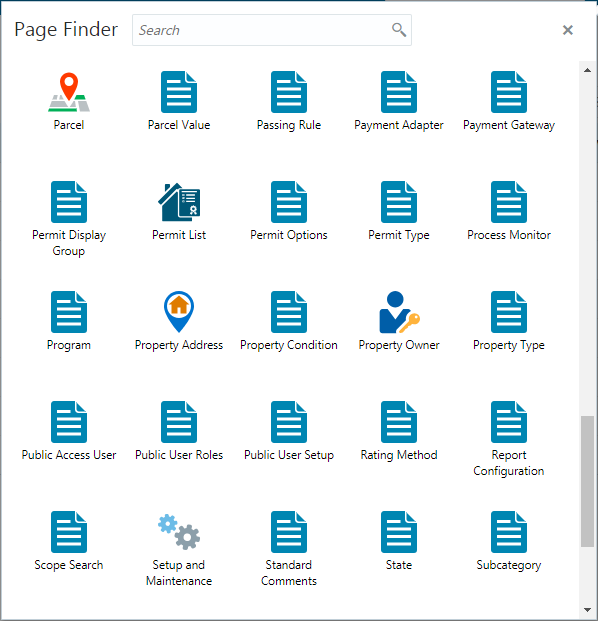Image resolution: width=598 pixels, height=621 pixels.
Task: Open the Permit List house icon
Action: tap(179, 202)
